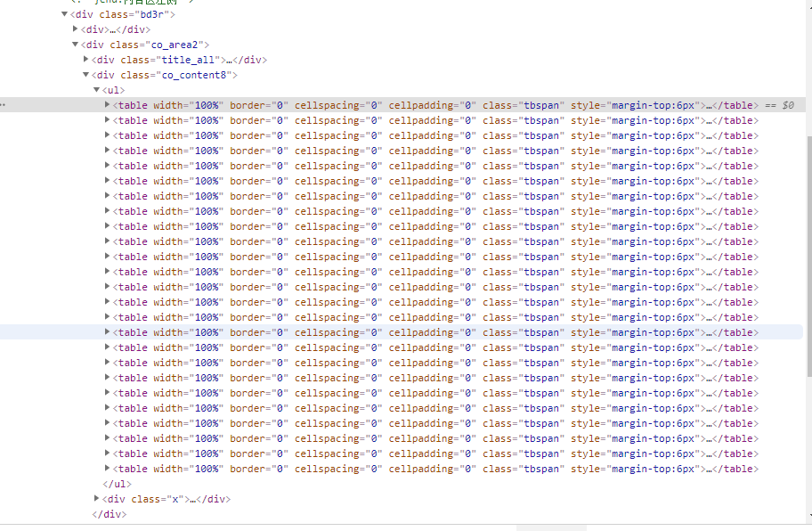Collapse the "co_area2" div arrow
The height and width of the screenshot is (531, 812).
76,45
